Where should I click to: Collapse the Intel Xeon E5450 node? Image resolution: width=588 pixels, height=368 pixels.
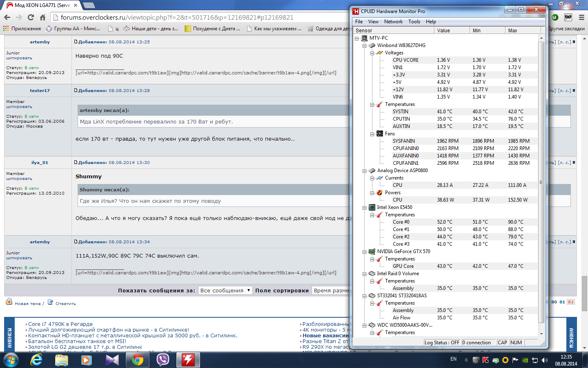365,208
